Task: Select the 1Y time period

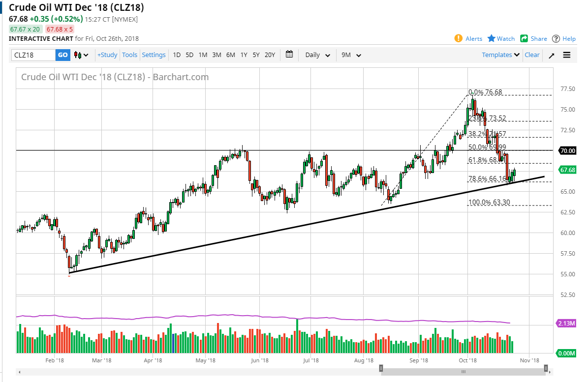Action: click(244, 55)
